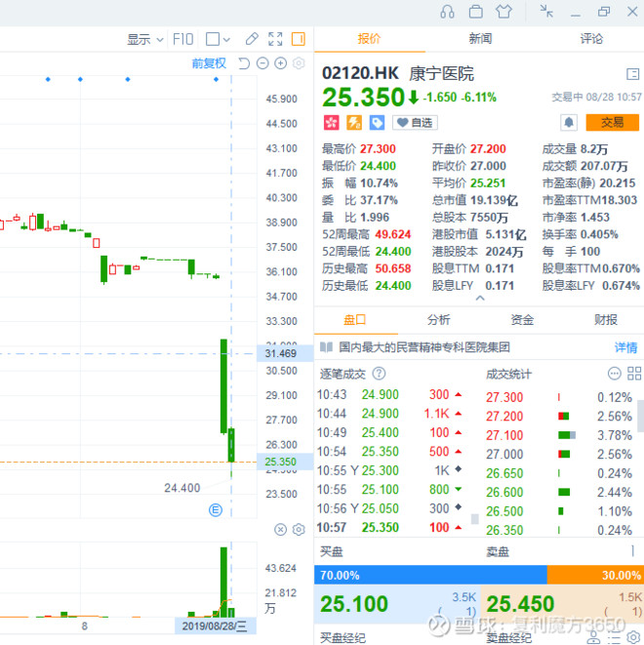Viewport: 644px width, 645px height.
Task: Click the 26.600 price statistics row
Action: pos(559,492)
